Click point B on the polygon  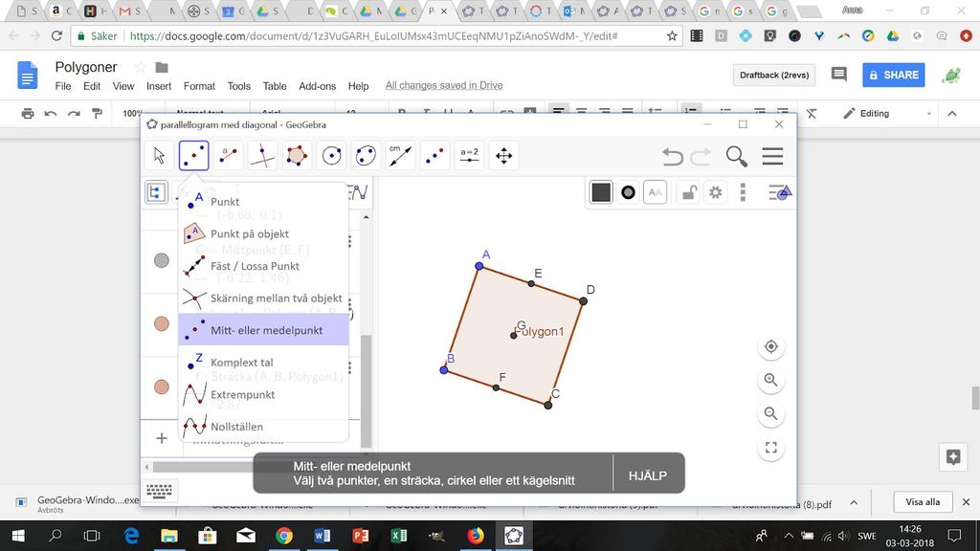click(x=444, y=370)
